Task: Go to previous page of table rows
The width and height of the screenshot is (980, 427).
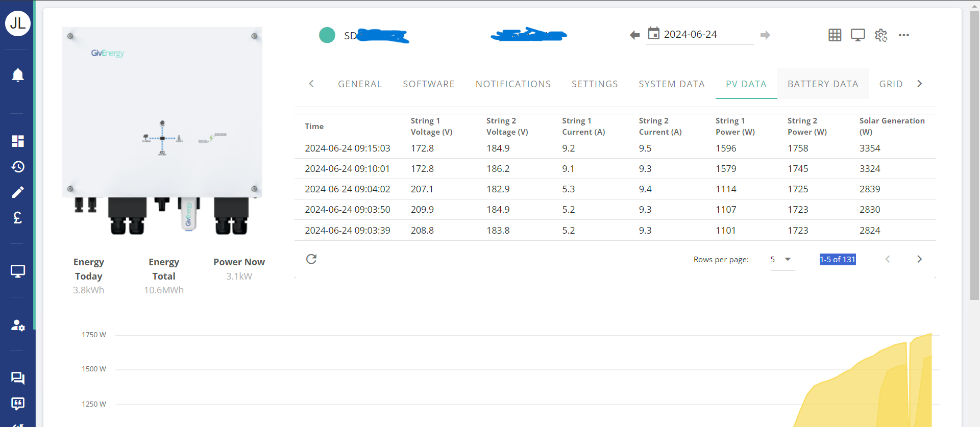Action: 888,259
